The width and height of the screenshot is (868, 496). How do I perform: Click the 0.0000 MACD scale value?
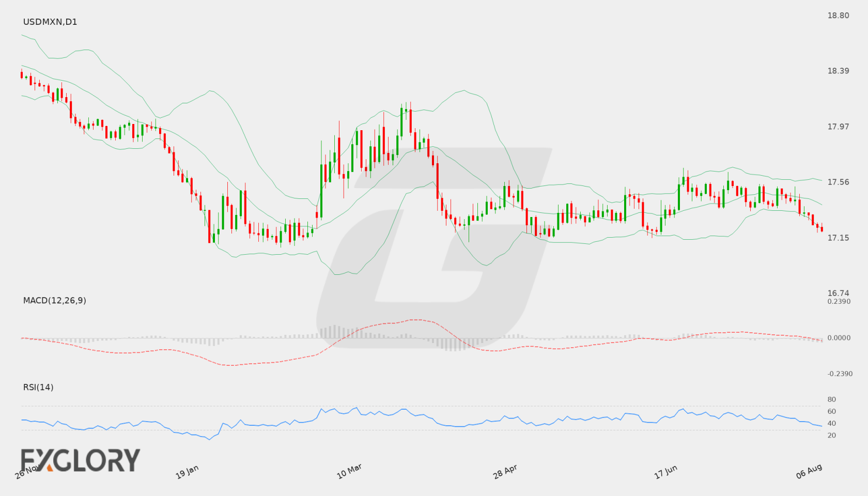[839, 337]
